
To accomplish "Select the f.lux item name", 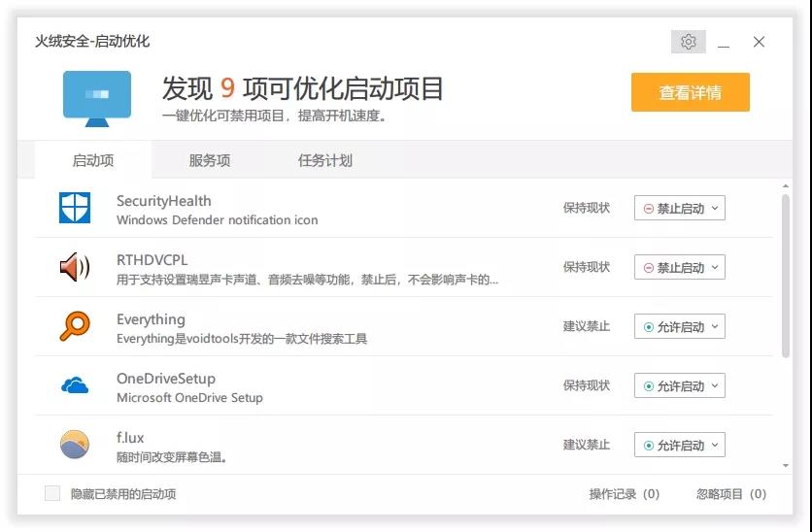I will [130, 438].
